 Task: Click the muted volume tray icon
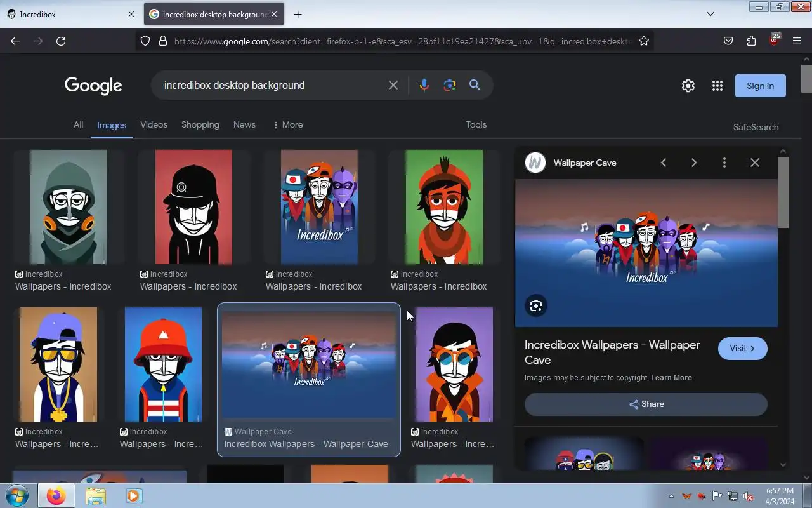click(x=748, y=496)
